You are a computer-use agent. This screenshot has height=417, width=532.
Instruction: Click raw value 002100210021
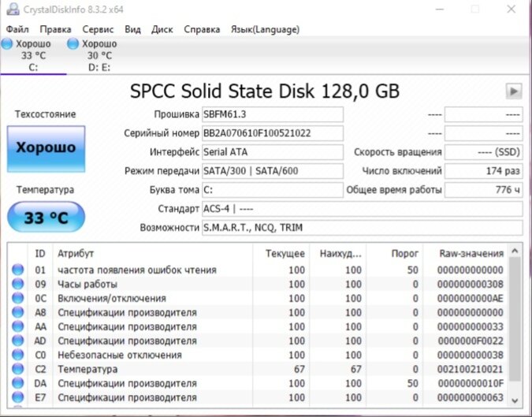tap(470, 369)
